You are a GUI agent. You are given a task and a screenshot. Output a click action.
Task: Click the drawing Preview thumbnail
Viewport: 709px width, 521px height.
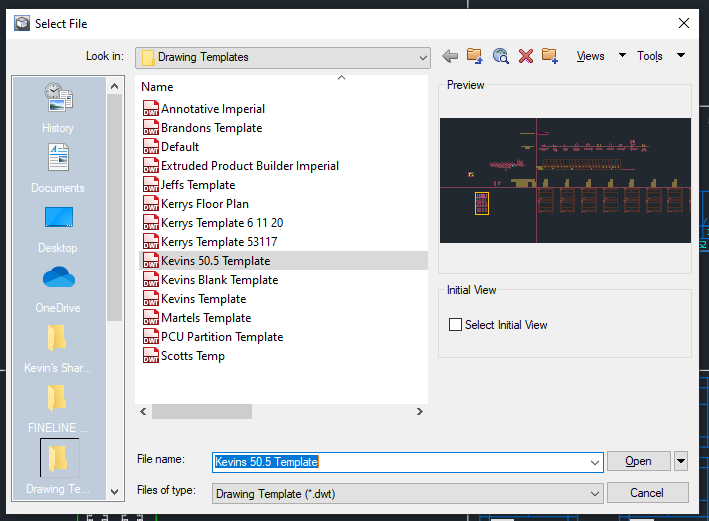565,180
